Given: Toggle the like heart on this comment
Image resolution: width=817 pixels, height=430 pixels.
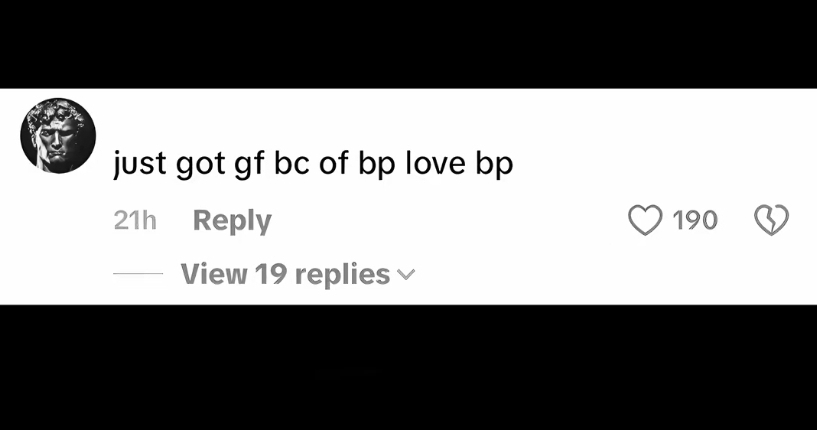Looking at the screenshot, I should tap(645, 220).
